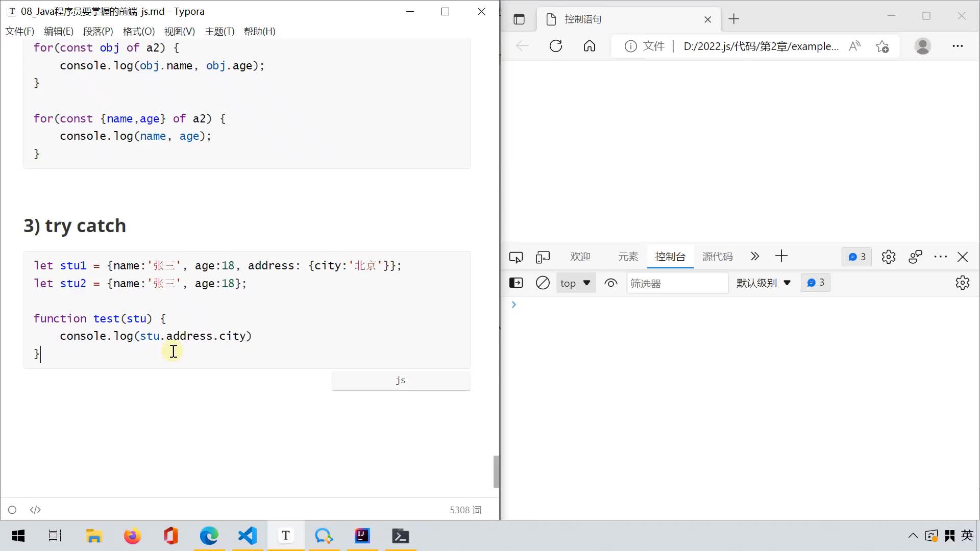Open DevTools feedback people icon

(915, 257)
